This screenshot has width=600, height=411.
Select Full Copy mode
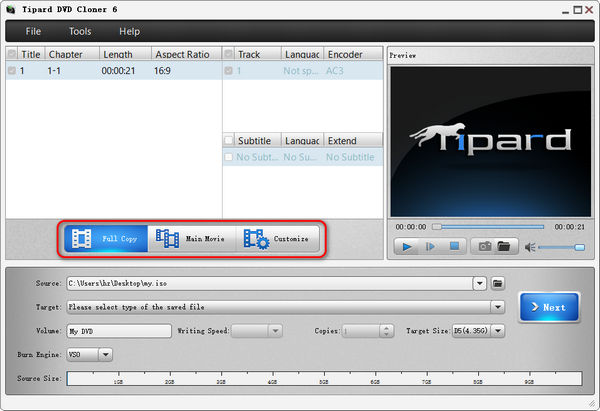106,238
